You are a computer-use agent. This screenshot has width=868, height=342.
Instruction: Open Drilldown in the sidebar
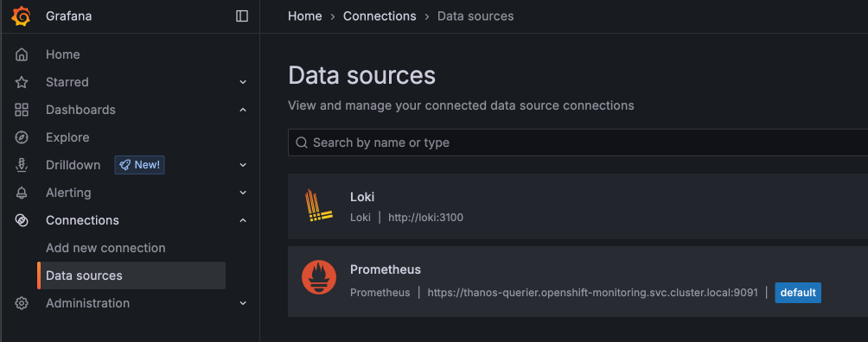(x=73, y=165)
